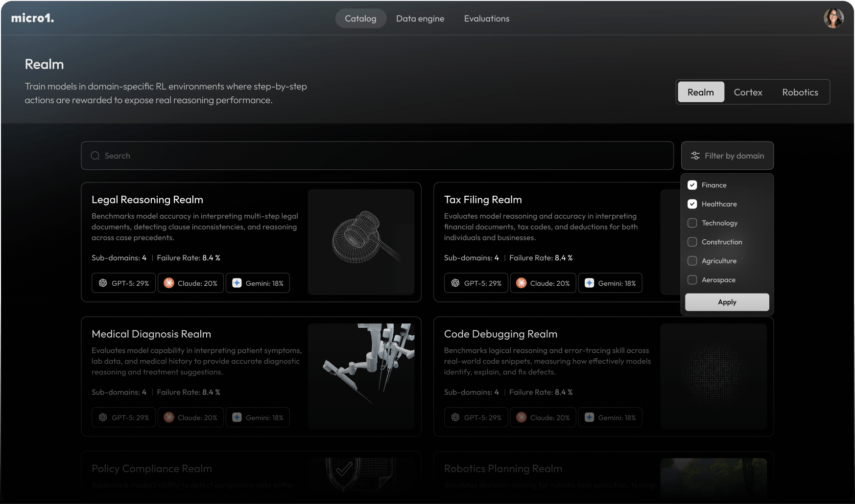Viewport: 855px width, 504px height.
Task: Click GPT-5 icon in Tax Filing Realm
Action: coord(455,283)
